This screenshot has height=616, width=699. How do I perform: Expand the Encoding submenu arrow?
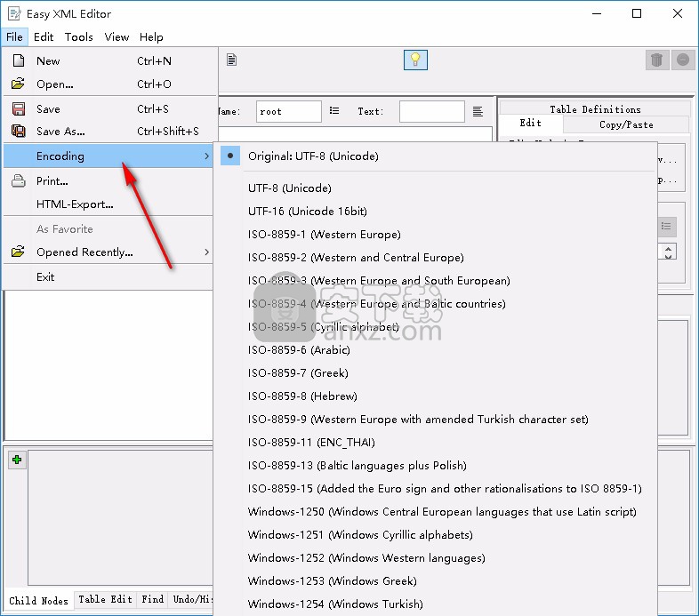(206, 156)
